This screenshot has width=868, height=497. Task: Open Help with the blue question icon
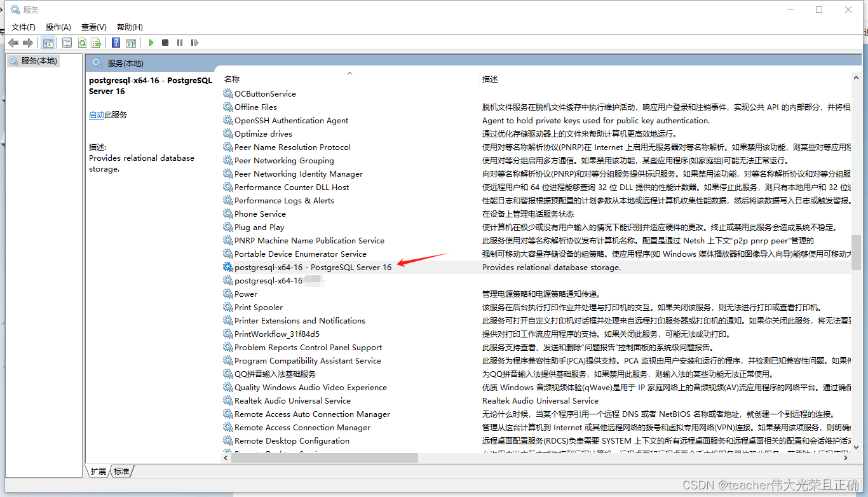click(x=116, y=43)
